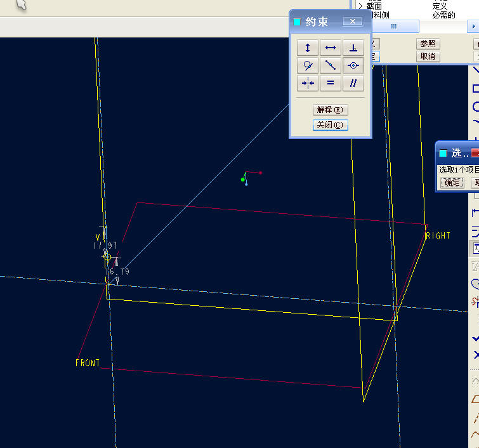Select the vertical constraint icon
The height and width of the screenshot is (448, 479).
click(x=307, y=48)
